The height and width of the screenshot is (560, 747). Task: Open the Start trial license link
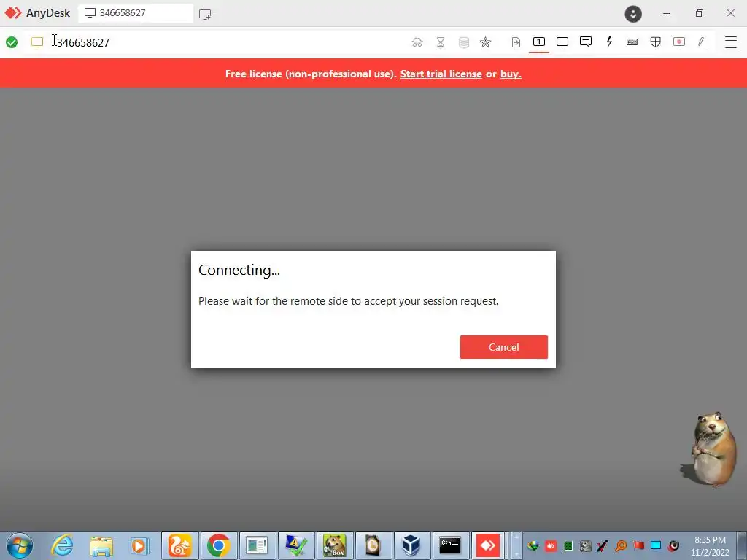[x=441, y=74]
